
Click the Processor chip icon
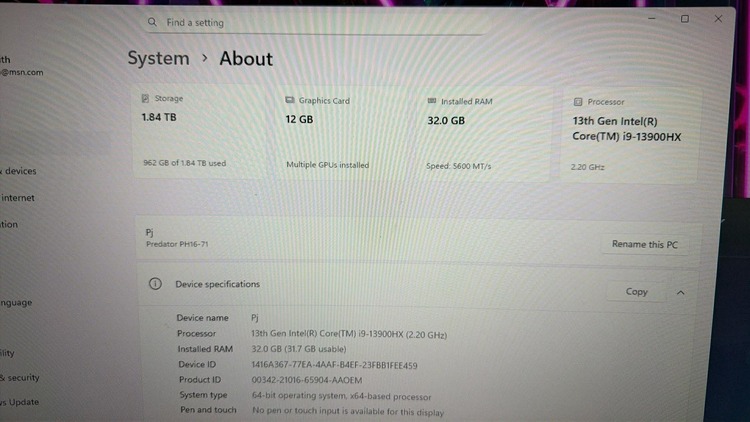point(578,102)
